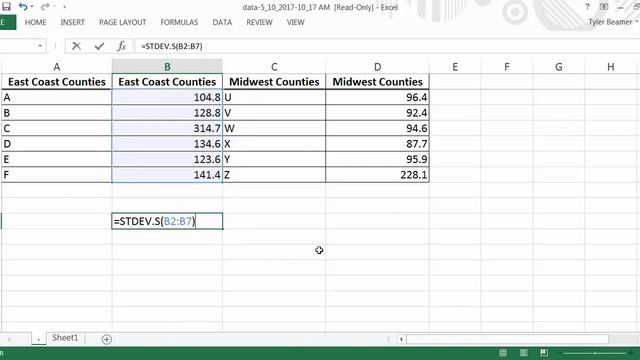Click cell with value 96.4
640x360 pixels.
[378, 97]
